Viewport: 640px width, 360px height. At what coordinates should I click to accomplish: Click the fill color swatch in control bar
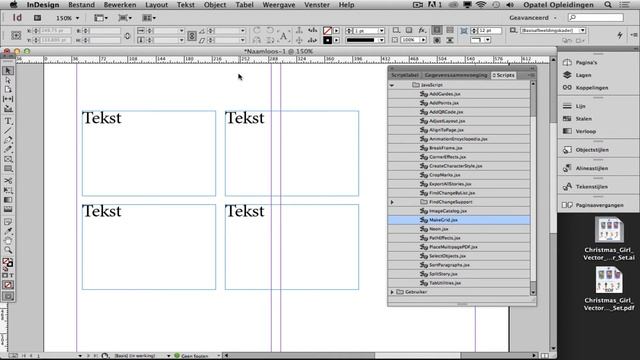point(327,31)
